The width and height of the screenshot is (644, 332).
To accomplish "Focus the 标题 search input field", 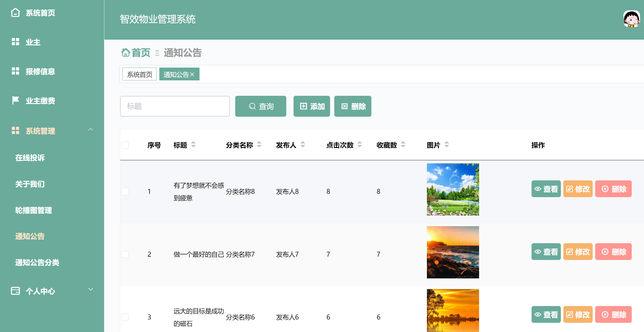I will (175, 106).
